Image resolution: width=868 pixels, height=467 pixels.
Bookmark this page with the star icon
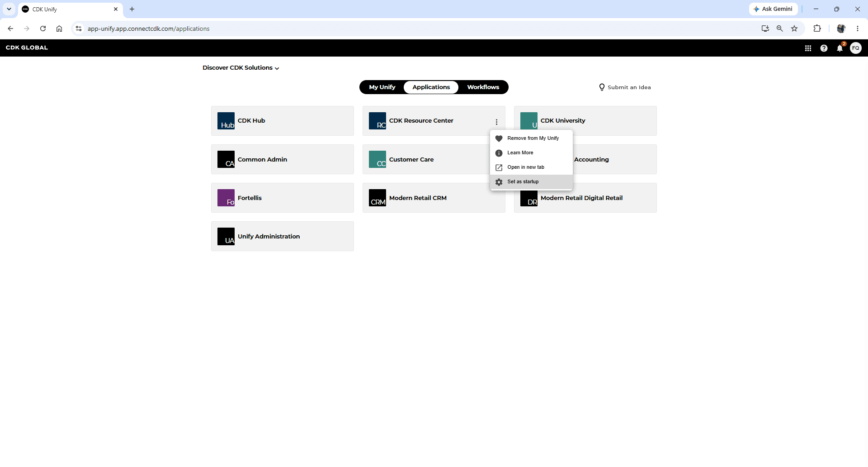coord(794,29)
